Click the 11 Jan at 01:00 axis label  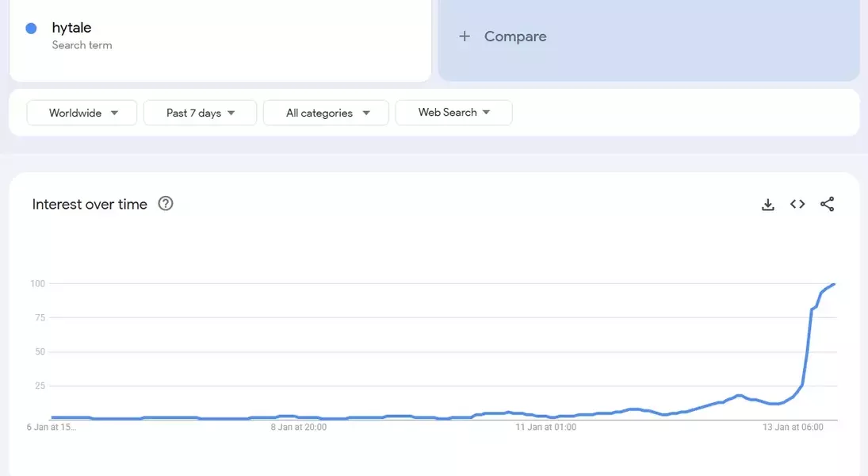click(x=546, y=427)
